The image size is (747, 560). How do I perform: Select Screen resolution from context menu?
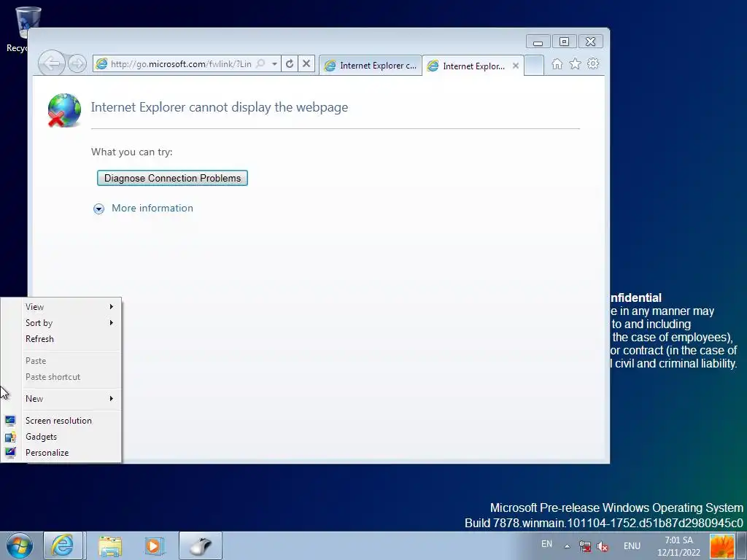tap(70, 421)
